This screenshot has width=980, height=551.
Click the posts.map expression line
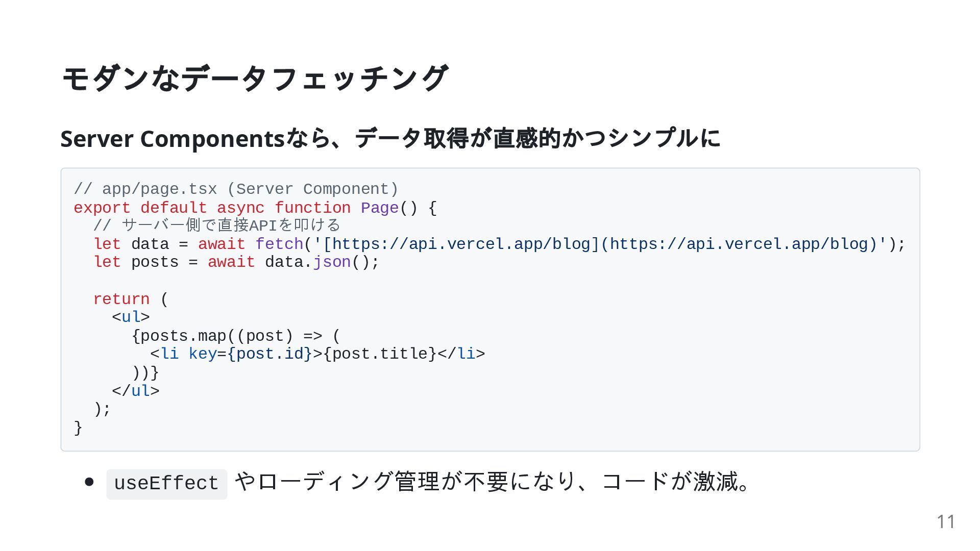(235, 336)
